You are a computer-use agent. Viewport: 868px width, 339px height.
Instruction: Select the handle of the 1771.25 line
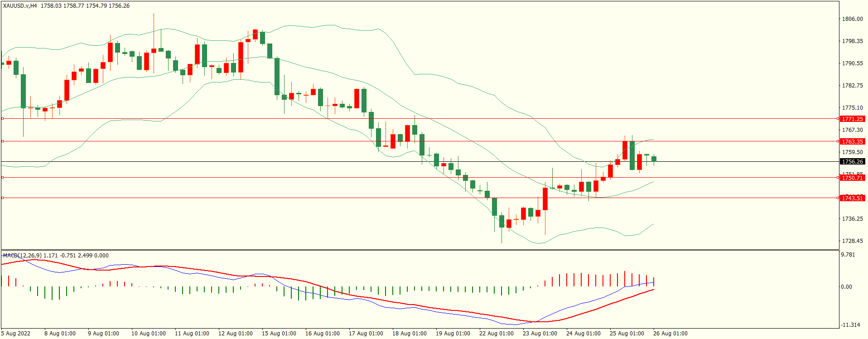tap(2, 119)
